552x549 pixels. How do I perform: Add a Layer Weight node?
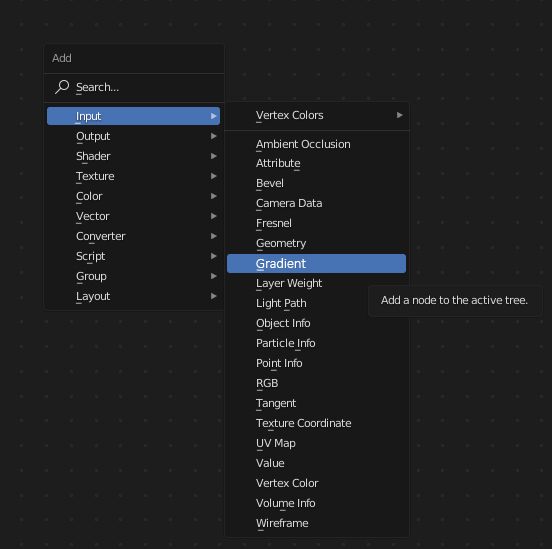316,283
